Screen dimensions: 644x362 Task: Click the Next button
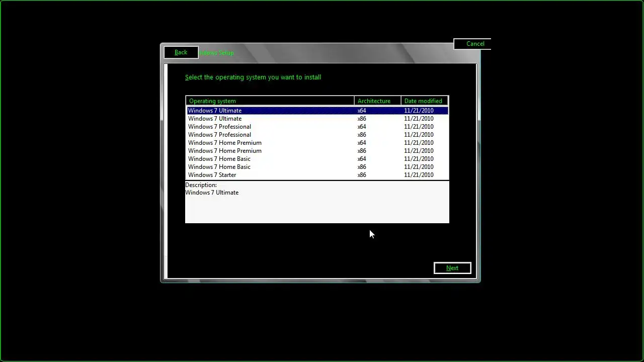[452, 268]
